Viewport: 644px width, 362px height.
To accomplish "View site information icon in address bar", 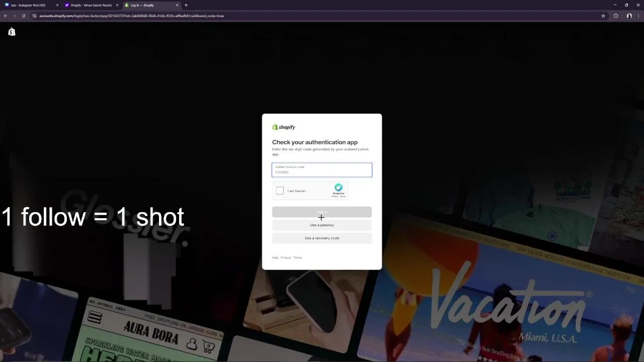I will click(x=34, y=16).
